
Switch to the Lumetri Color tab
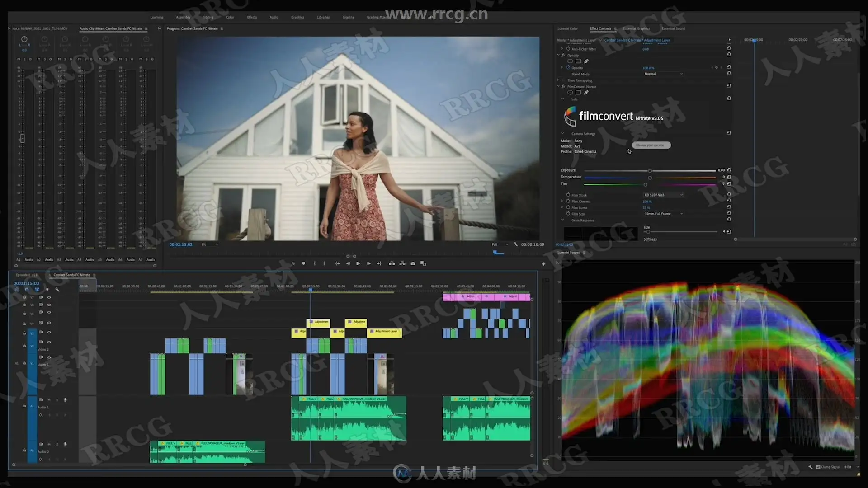click(567, 28)
